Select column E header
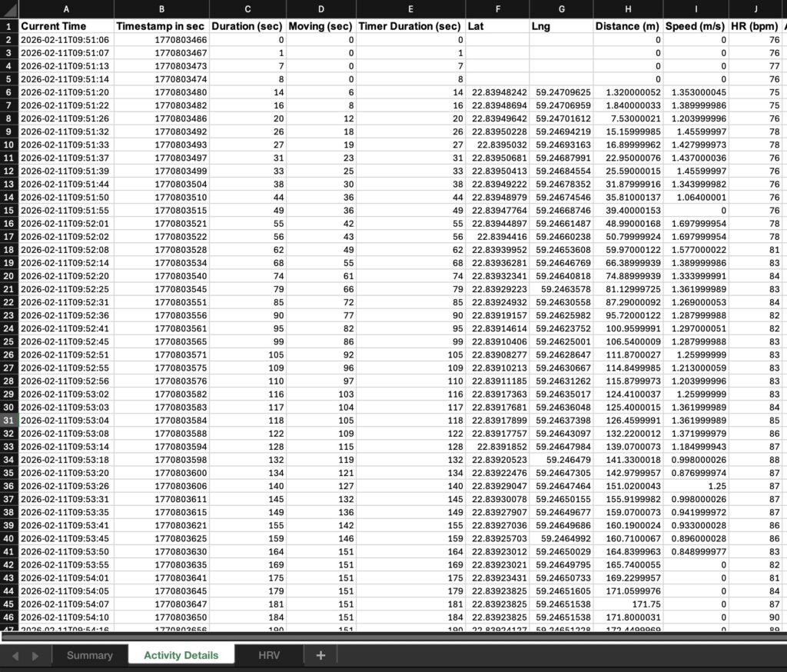787x672 pixels. pos(410,9)
